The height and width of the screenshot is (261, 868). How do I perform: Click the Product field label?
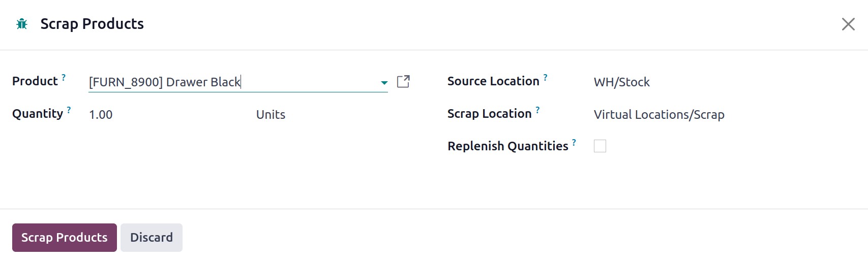click(x=35, y=81)
